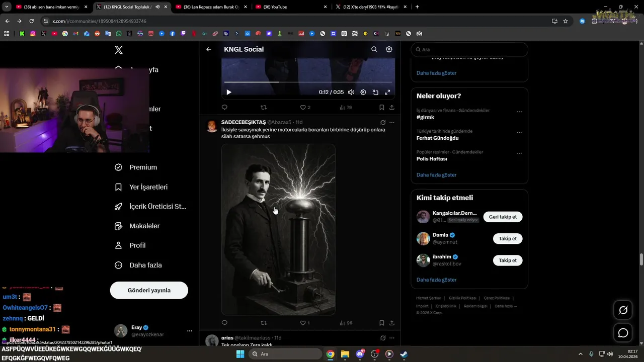Screen dimensions: 644x362
Task: Open Discord from the taskbar
Action: pyautogui.click(x=360, y=354)
